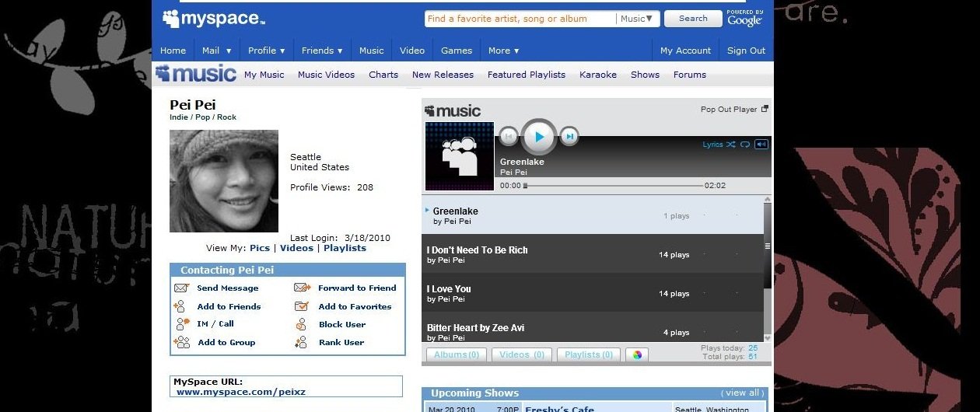Image resolution: width=980 pixels, height=412 pixels.
Task: Expand the Friends dropdown menu
Action: point(322,51)
